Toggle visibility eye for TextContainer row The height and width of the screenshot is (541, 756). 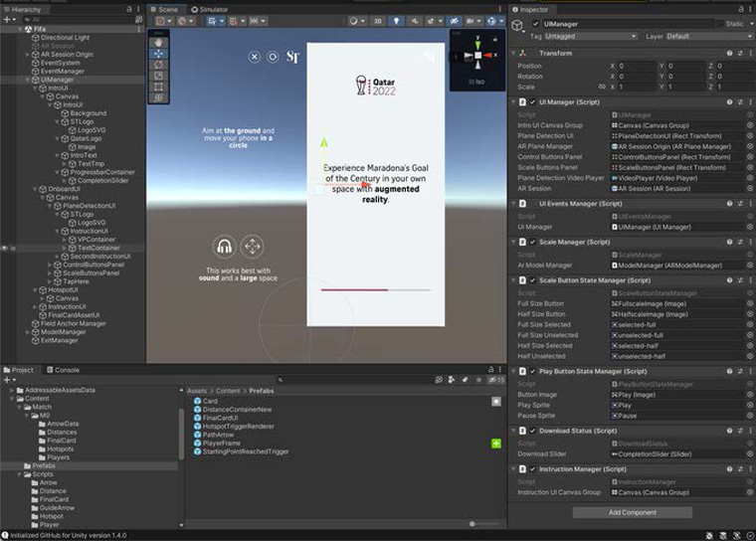tap(5, 248)
